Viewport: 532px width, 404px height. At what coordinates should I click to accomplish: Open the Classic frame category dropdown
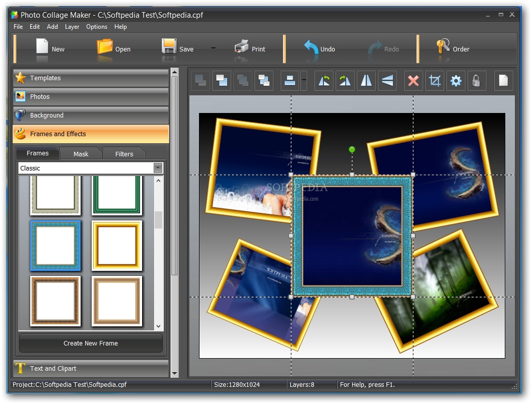(158, 168)
